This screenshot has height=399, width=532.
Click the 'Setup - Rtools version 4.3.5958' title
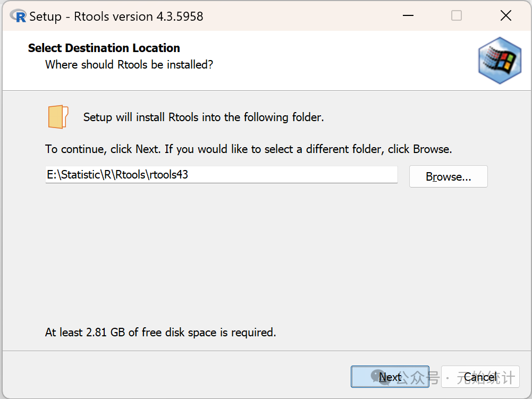[116, 16]
